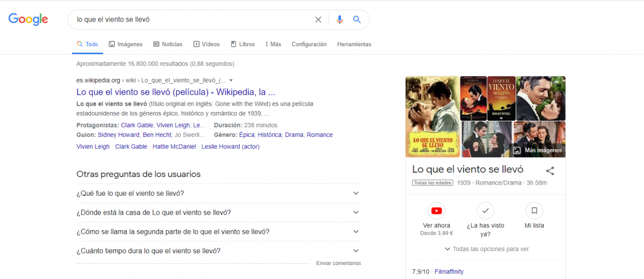Open the Vivien Leigh link in bottom row

[x=93, y=146]
